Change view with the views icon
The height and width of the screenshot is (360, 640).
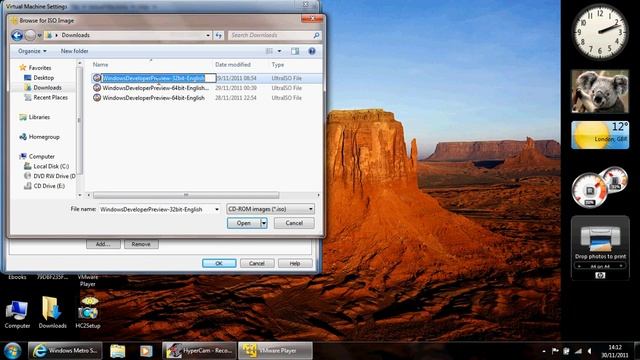[x=269, y=51]
